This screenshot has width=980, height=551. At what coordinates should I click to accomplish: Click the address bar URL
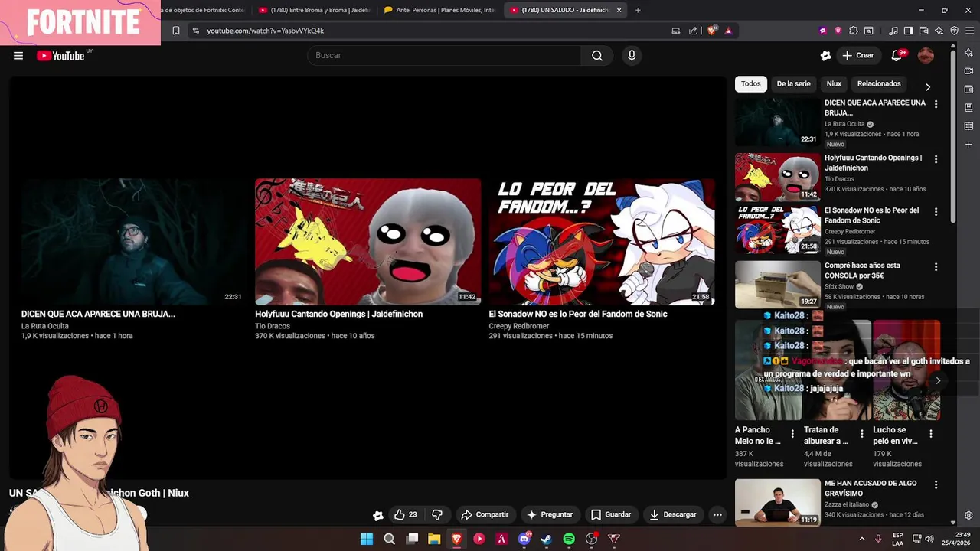[x=265, y=31]
